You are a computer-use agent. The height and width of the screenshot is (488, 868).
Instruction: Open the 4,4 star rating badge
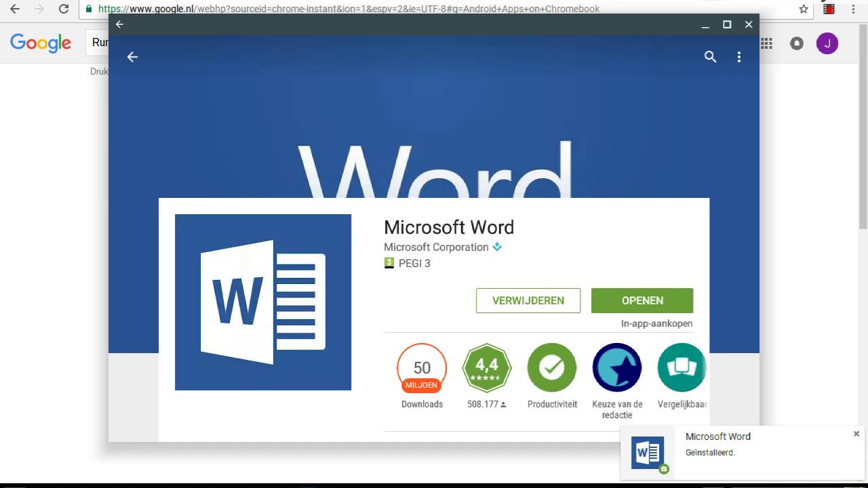coord(487,376)
